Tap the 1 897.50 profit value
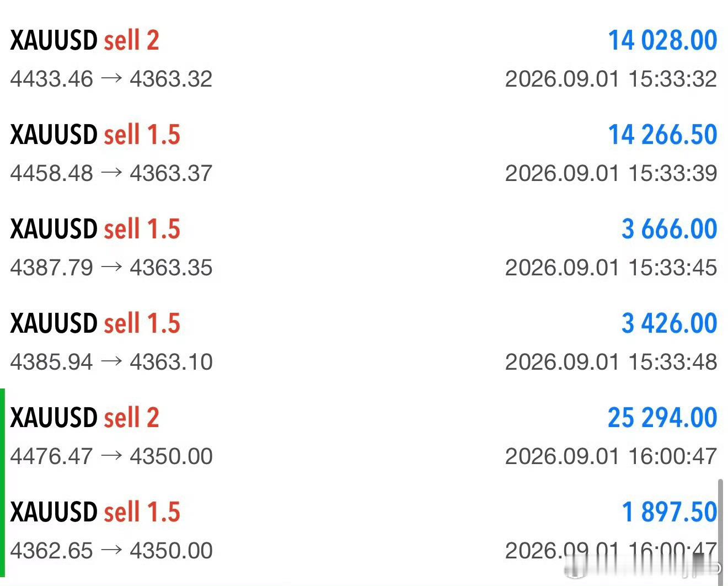The height and width of the screenshot is (586, 728). pos(669,512)
